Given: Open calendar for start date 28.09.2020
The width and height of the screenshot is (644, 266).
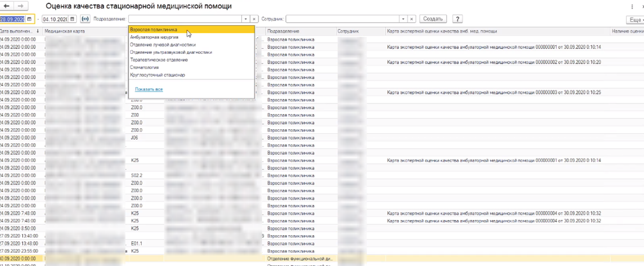Looking at the screenshot, I should coord(30,19).
